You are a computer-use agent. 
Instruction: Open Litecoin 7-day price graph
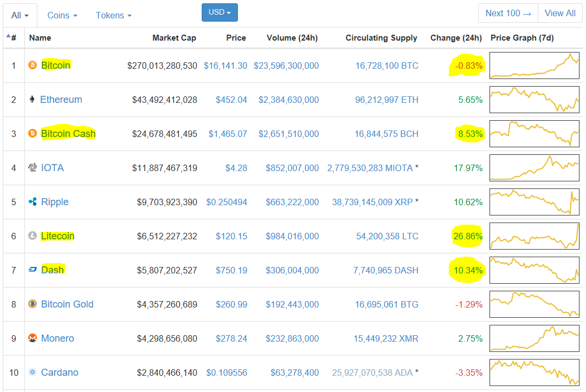tap(535, 236)
